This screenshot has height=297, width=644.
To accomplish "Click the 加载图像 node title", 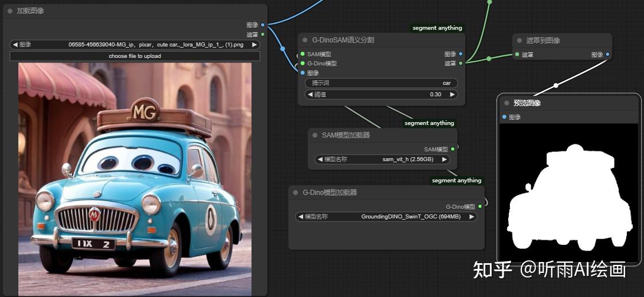I will [x=30, y=11].
